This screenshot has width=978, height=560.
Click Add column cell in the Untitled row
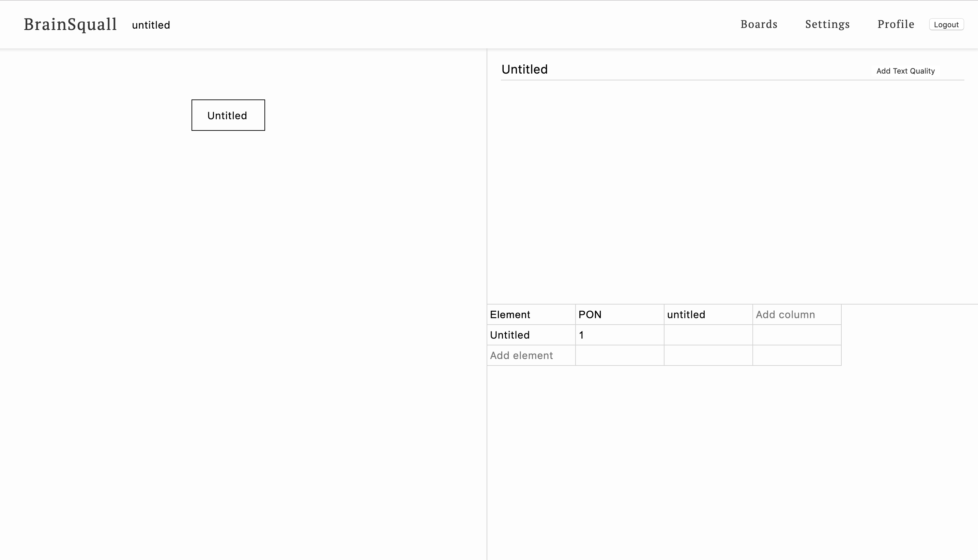click(x=797, y=335)
